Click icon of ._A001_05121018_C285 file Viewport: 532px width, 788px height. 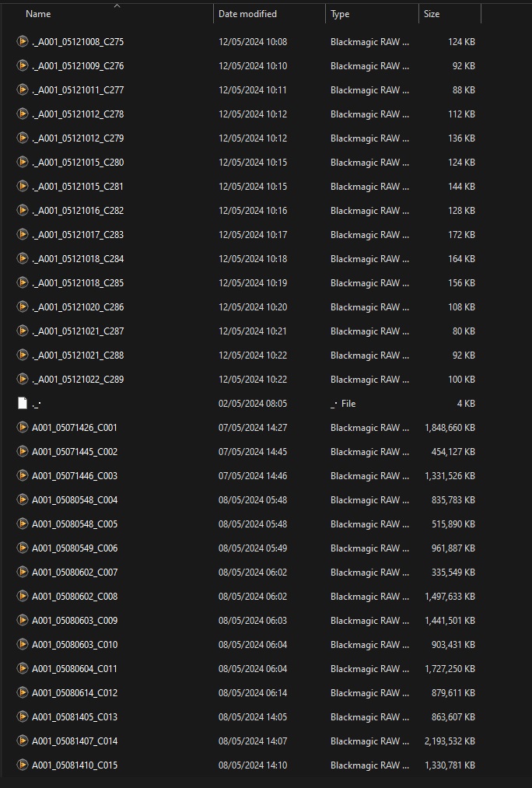22,282
